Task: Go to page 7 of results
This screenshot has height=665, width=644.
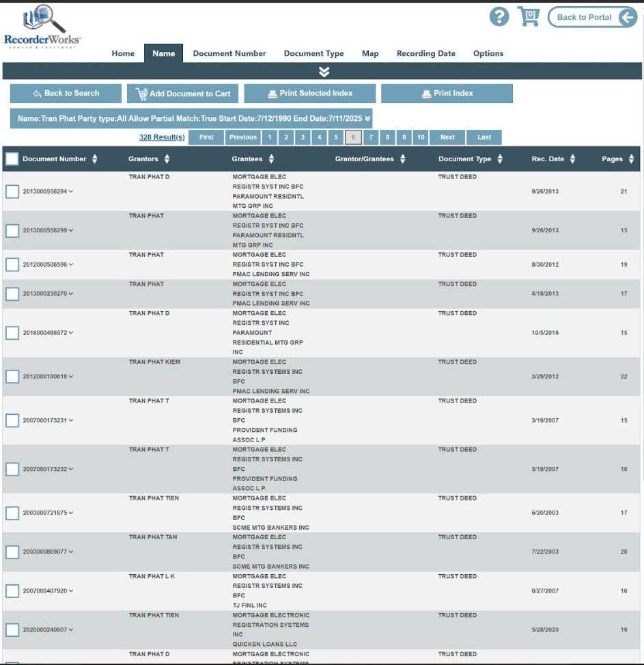Action: click(x=371, y=137)
